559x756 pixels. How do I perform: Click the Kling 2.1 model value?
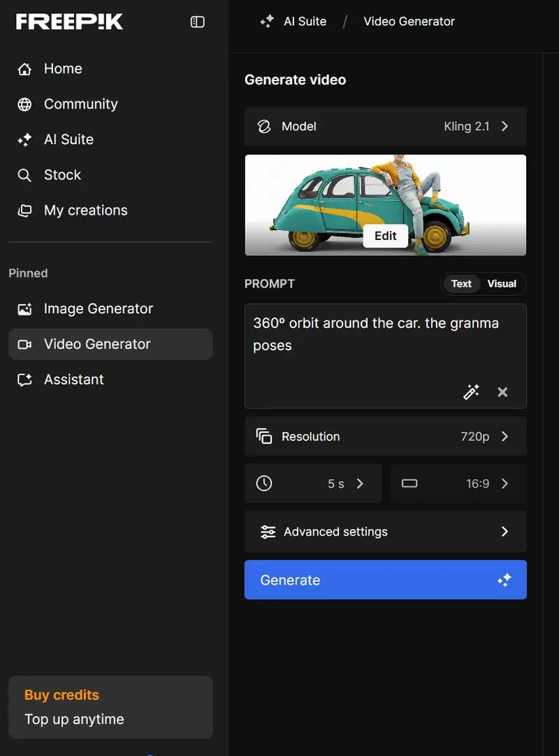[467, 127]
